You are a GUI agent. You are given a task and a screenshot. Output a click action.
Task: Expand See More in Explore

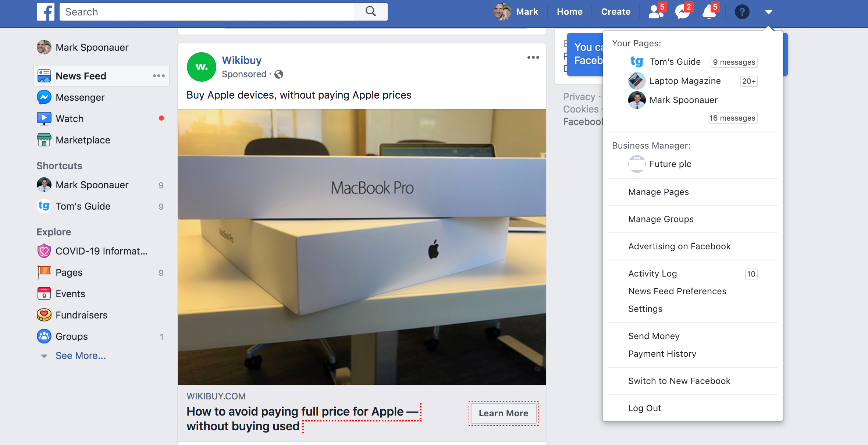pos(81,356)
